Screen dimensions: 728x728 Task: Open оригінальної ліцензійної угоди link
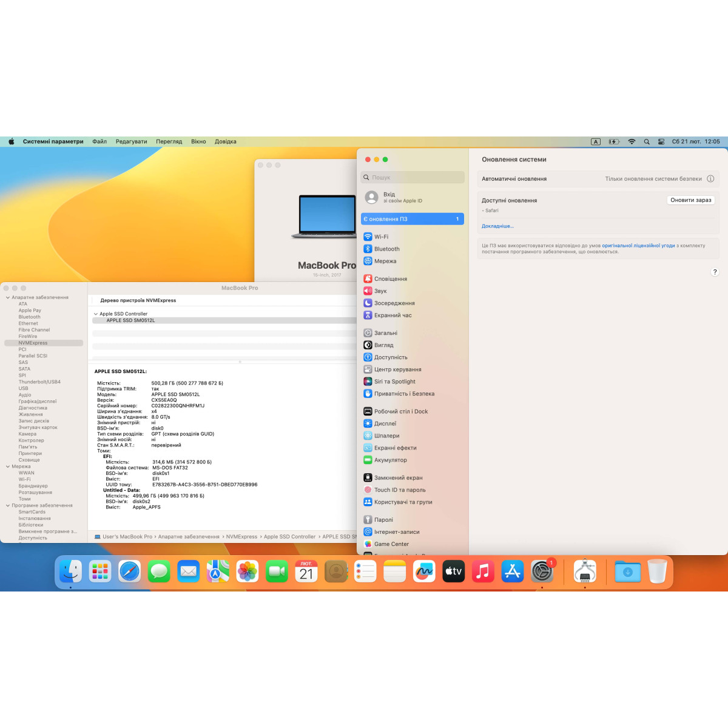point(638,246)
